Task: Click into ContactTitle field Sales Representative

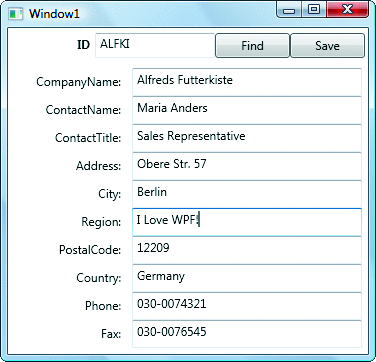Action: point(247,138)
